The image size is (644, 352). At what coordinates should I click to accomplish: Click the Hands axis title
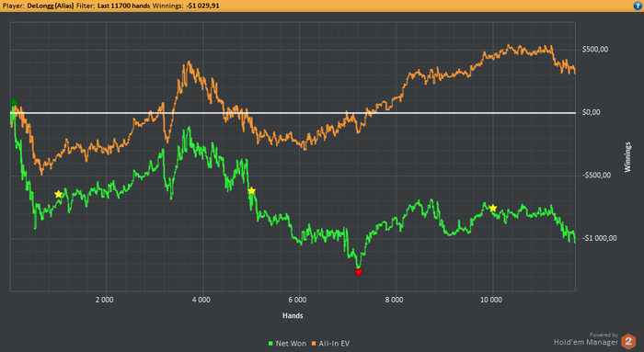tap(293, 315)
